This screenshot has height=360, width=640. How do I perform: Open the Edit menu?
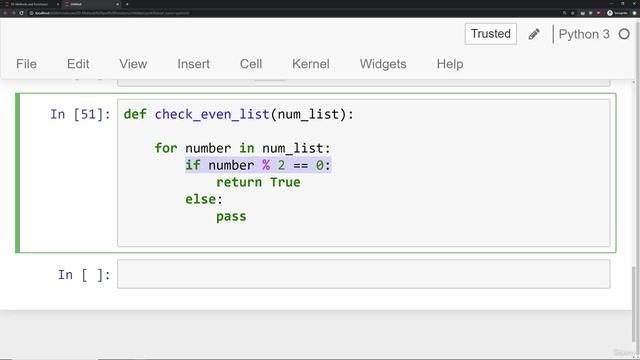[x=78, y=64]
